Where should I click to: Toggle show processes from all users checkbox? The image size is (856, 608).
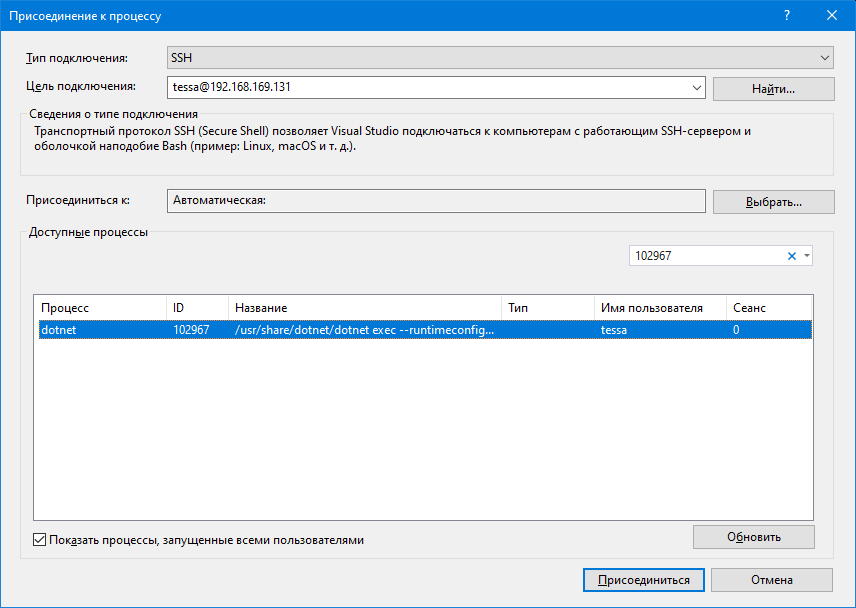40,540
